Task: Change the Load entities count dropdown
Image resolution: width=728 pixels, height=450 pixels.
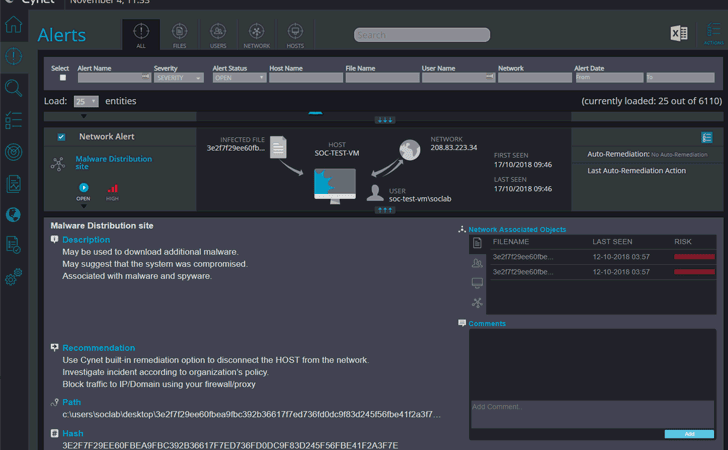Action: pos(86,101)
